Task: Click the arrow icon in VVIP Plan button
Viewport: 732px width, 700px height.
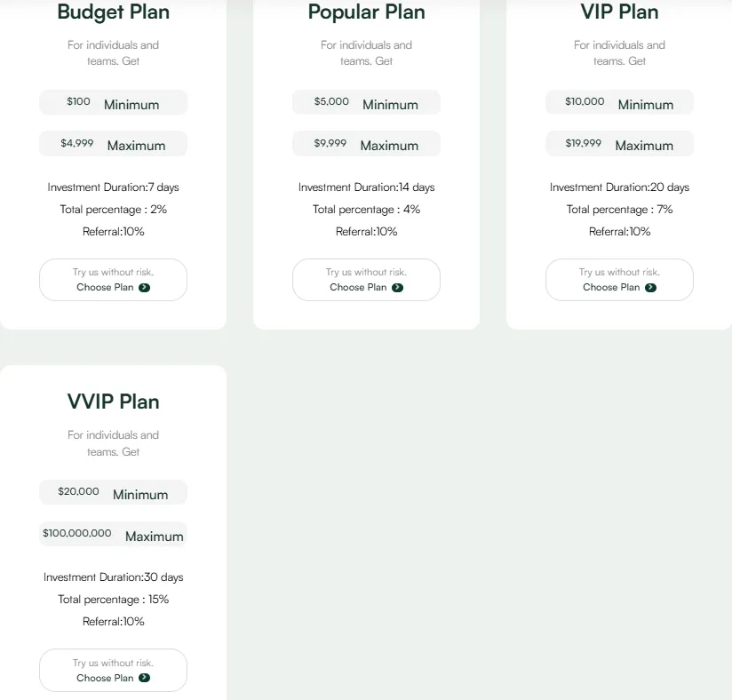Action: click(145, 678)
